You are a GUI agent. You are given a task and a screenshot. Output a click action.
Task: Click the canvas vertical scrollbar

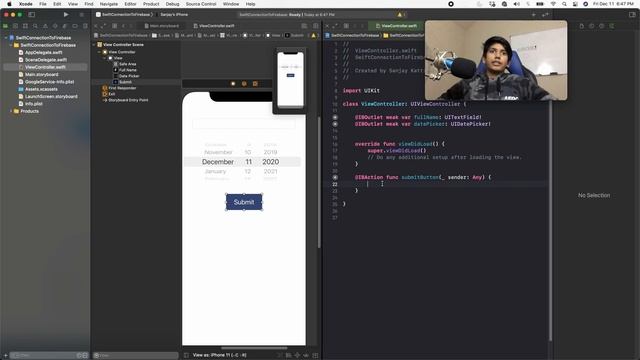(x=319, y=182)
